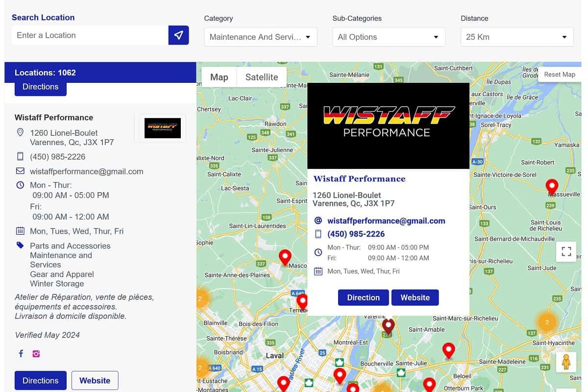Open Wistaff Performance's Facebook page icon
Viewport: 588px width, 392px height.
point(21,353)
